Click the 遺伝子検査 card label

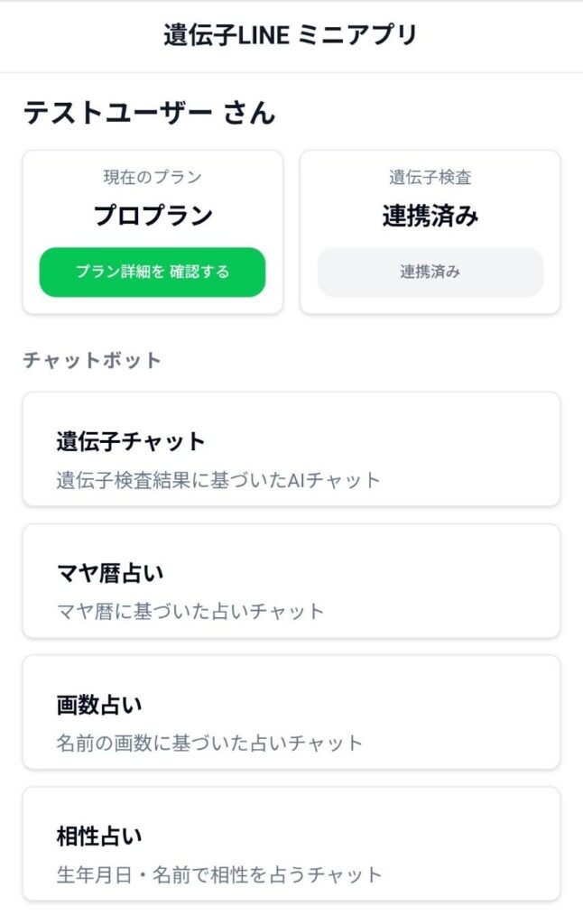(x=430, y=178)
